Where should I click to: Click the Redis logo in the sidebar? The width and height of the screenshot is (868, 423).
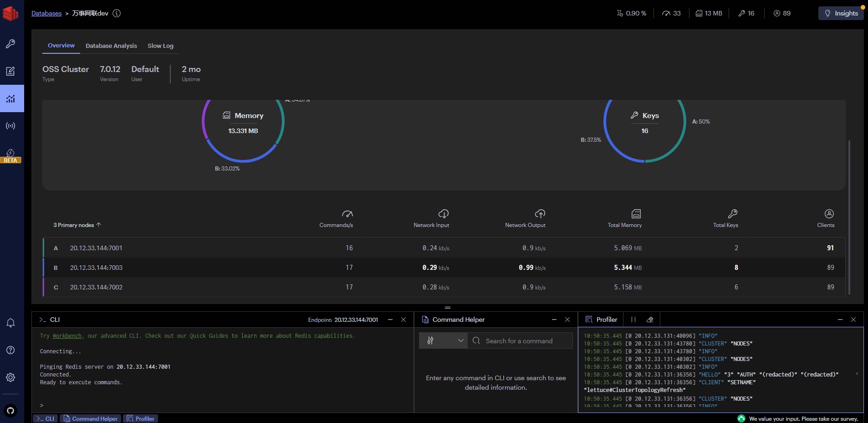pyautogui.click(x=10, y=13)
